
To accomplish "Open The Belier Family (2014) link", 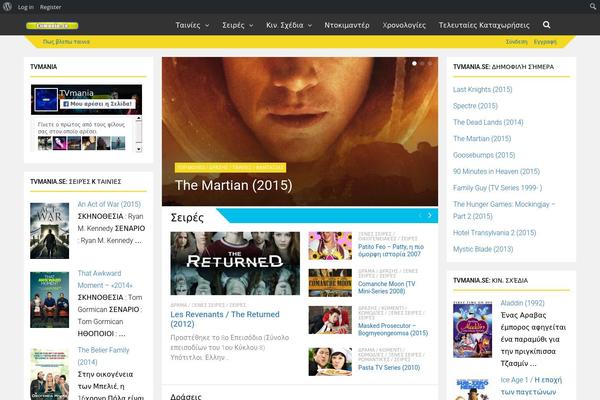I will (x=103, y=356).
